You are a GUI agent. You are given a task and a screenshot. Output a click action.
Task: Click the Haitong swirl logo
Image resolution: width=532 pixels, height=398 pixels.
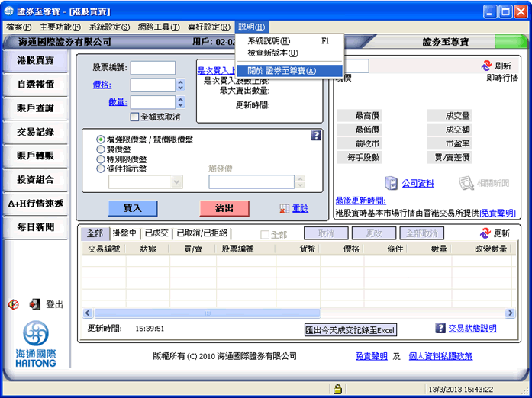pos(36,333)
